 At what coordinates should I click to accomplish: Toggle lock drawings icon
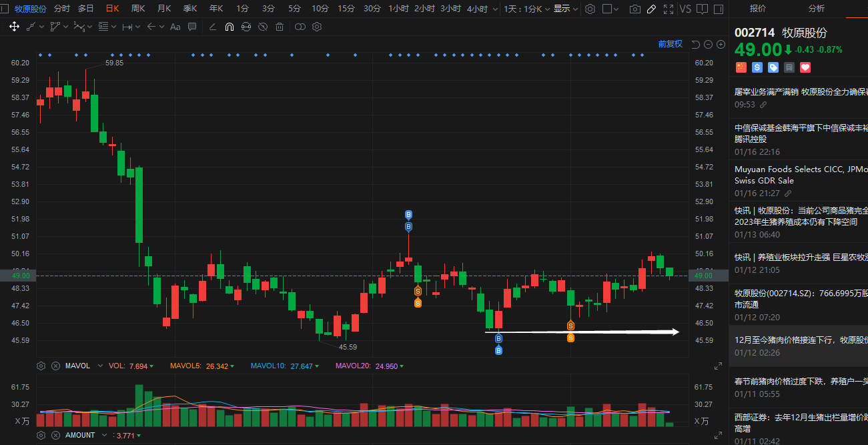pyautogui.click(x=246, y=27)
